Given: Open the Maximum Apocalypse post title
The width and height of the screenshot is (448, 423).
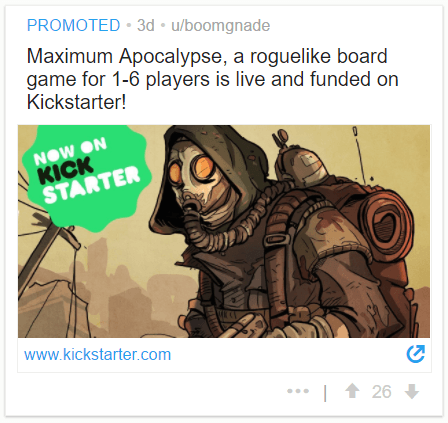Looking at the screenshot, I should click(x=212, y=79).
